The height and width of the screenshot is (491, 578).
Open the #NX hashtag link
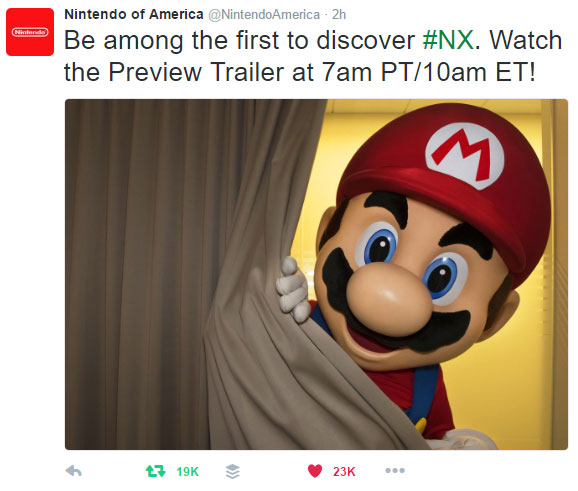[448, 40]
